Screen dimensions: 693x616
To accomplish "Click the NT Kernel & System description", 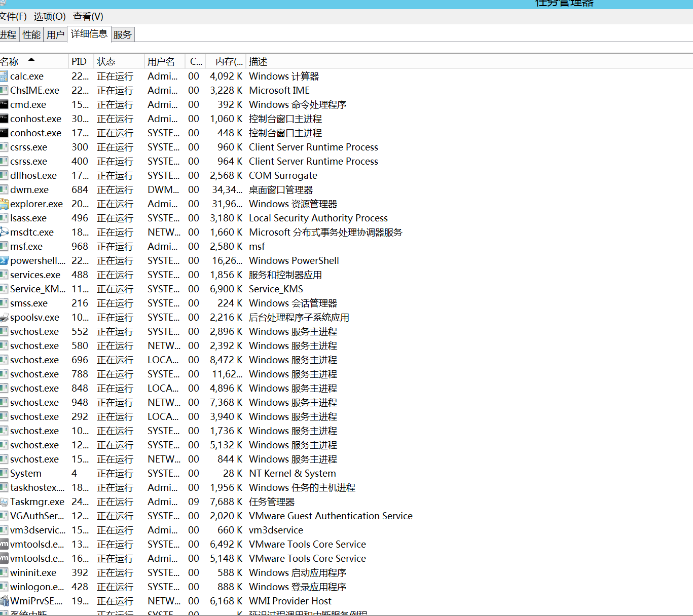I will pyautogui.click(x=293, y=474).
